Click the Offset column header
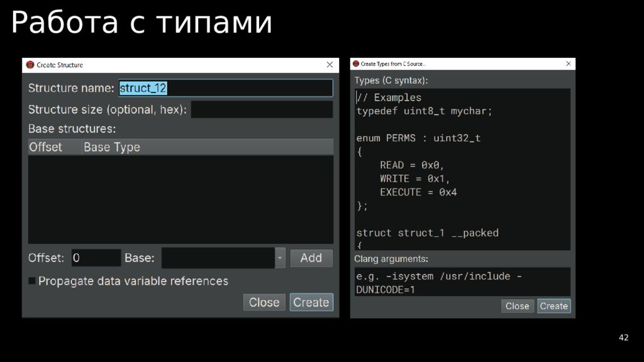This screenshot has width=644, height=362. pos(46,147)
